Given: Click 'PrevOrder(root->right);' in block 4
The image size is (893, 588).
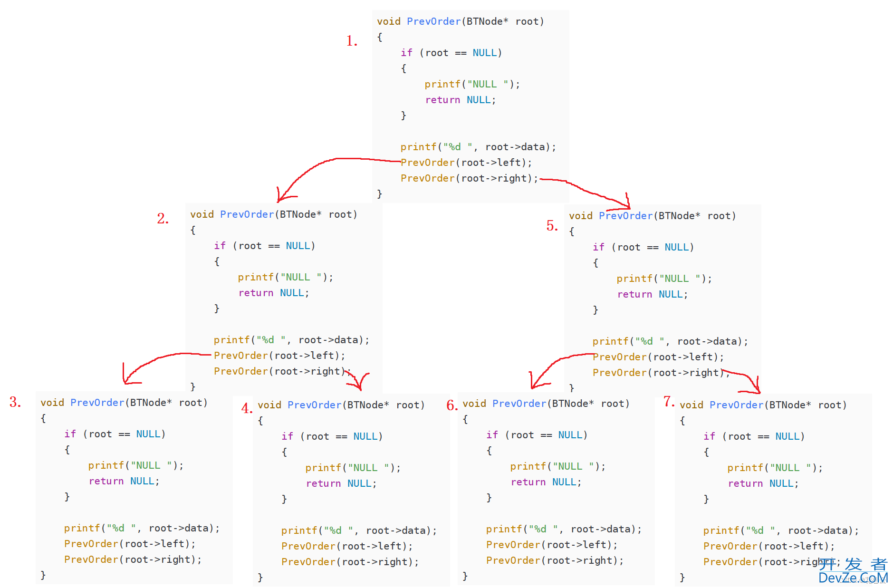Looking at the screenshot, I should click(x=350, y=562).
